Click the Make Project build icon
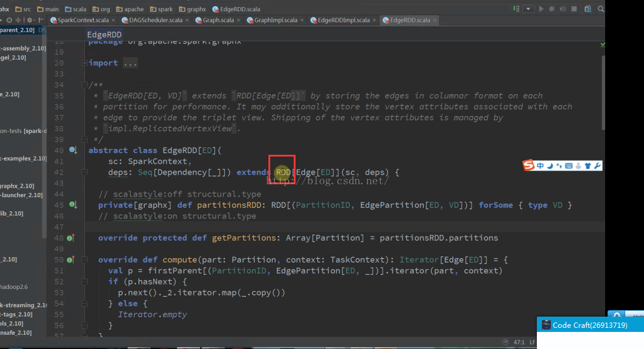This screenshot has width=644, height=349. [516, 9]
